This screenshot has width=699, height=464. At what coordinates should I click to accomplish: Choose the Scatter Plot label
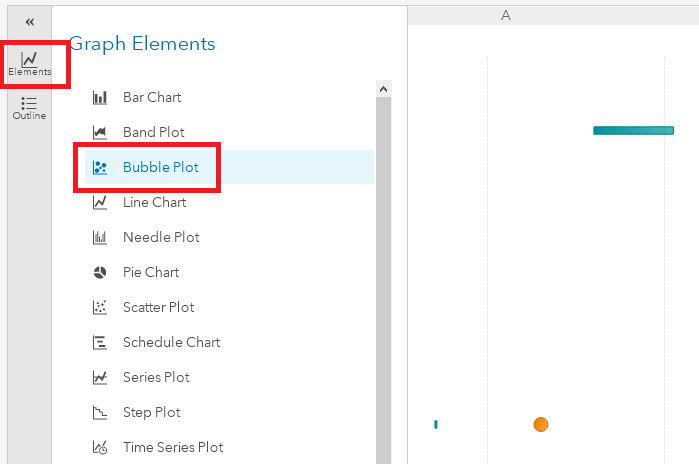158,308
